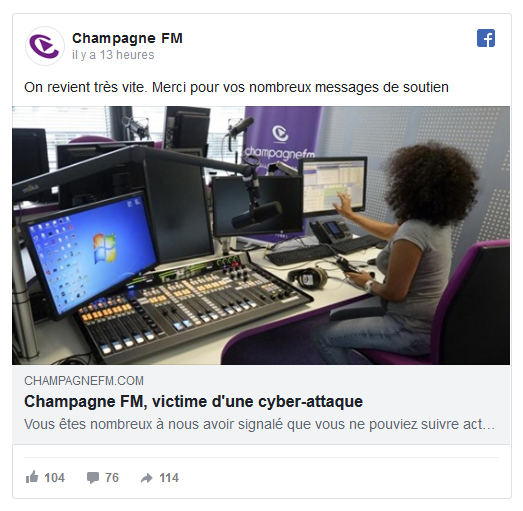Open the Champagne FM page name link
Viewport: 523px width, 511px height.
coord(127,38)
